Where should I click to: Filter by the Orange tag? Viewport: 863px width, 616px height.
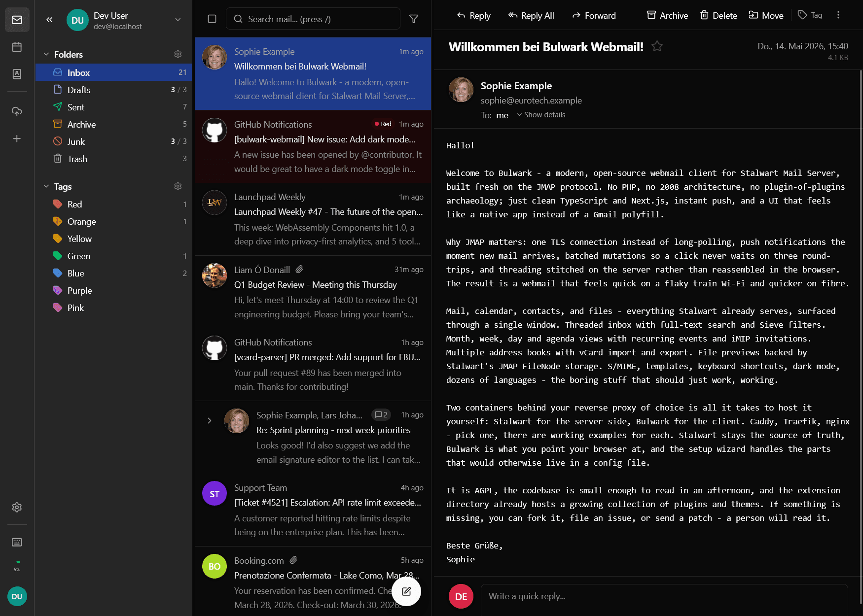tap(114, 221)
